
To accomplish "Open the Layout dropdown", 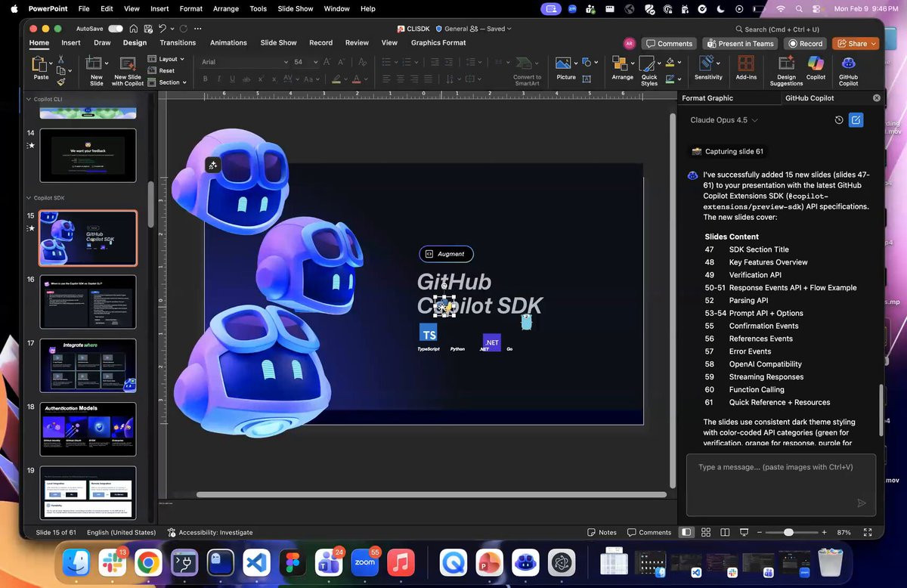I will click(x=167, y=59).
